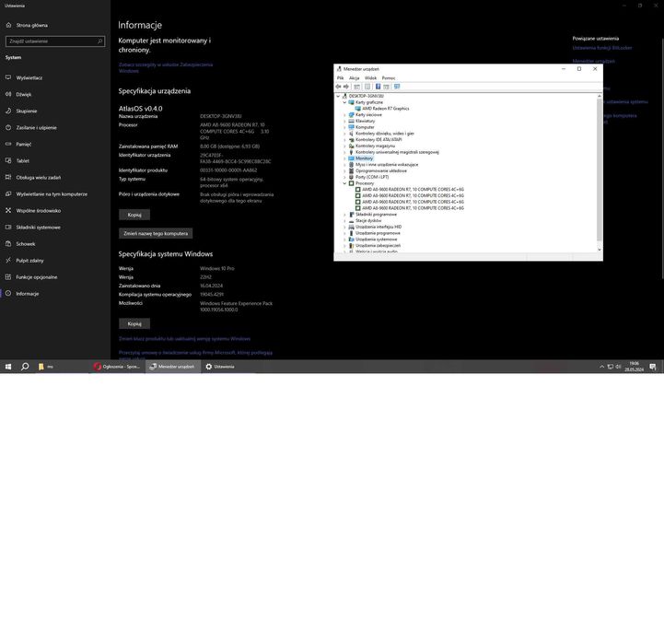Click the Back arrow in Device Manager toolbar

coord(338,87)
